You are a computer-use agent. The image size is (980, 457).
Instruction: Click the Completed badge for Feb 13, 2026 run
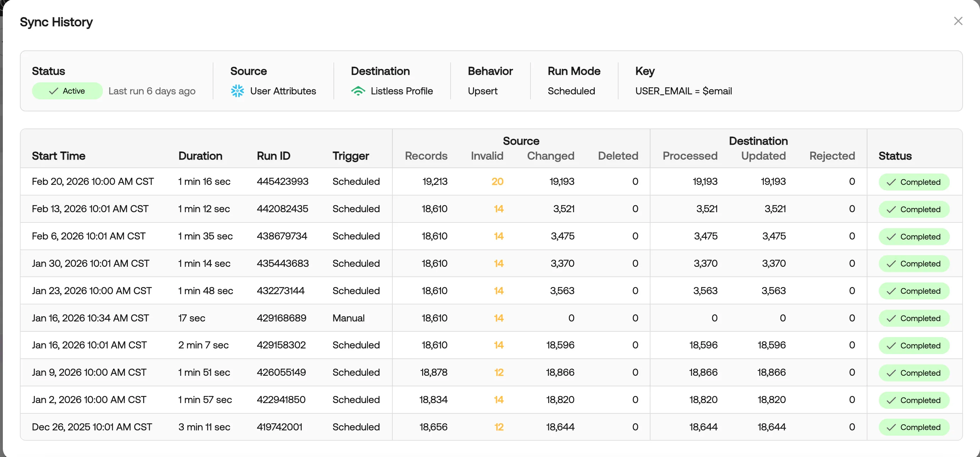point(914,209)
